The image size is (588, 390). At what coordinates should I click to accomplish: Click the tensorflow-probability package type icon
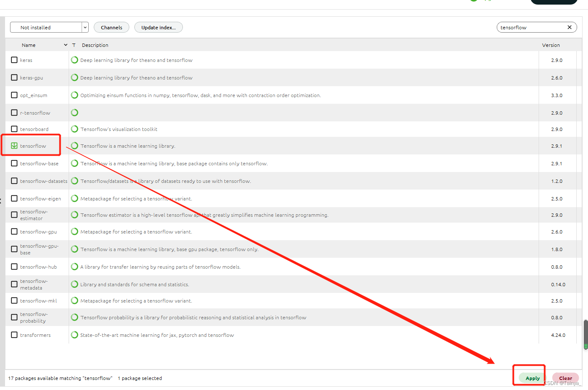(x=74, y=317)
